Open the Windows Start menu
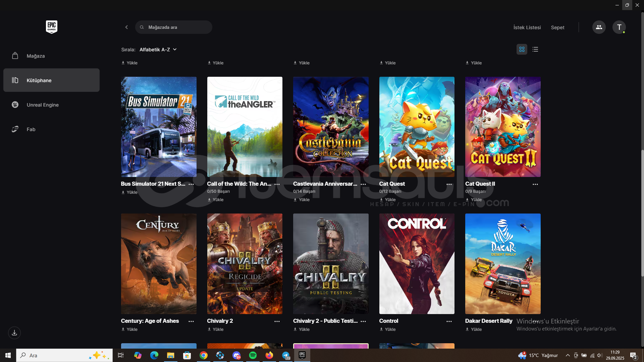The height and width of the screenshot is (362, 644). tap(8, 355)
